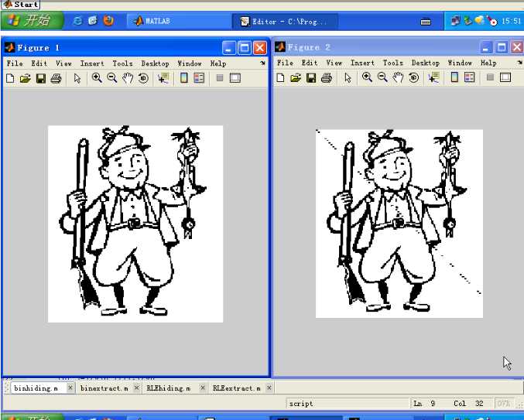
Task: Click New Figure icon in Figure 1
Action: click(10, 78)
